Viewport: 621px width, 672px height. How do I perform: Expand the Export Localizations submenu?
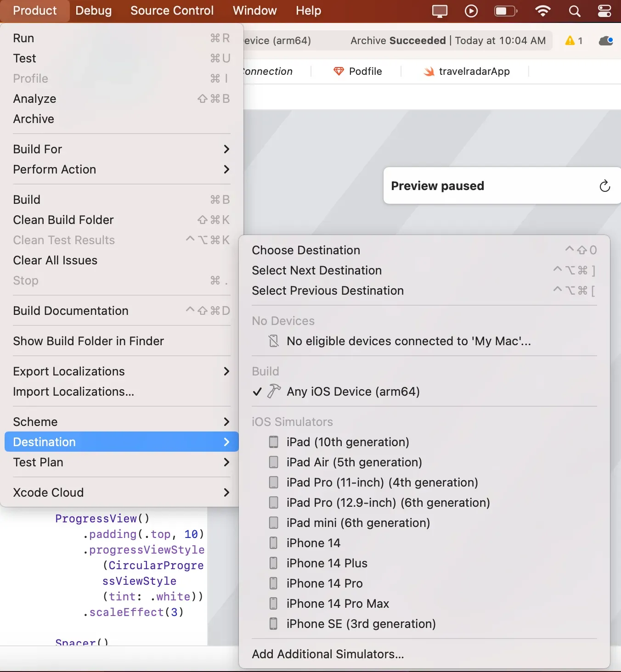122,371
